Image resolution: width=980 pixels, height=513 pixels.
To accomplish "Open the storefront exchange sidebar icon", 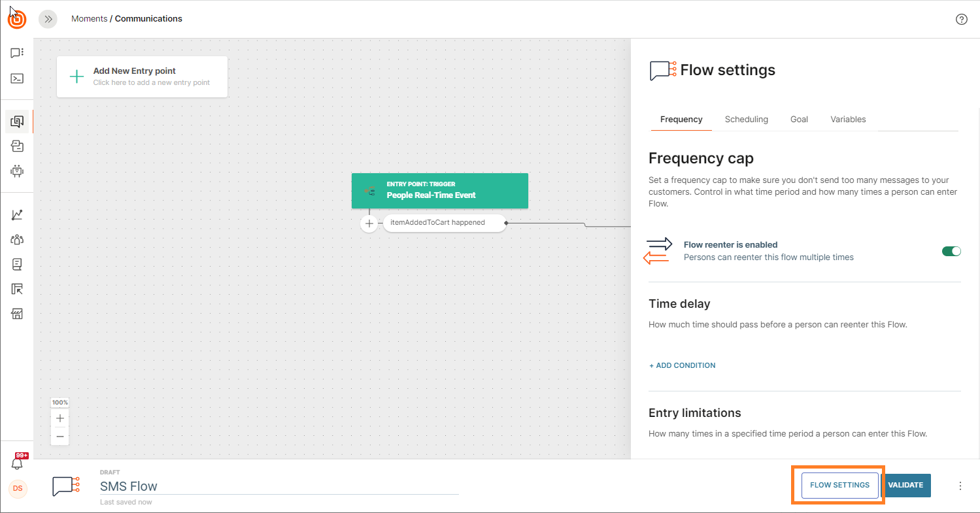I will pyautogui.click(x=17, y=314).
